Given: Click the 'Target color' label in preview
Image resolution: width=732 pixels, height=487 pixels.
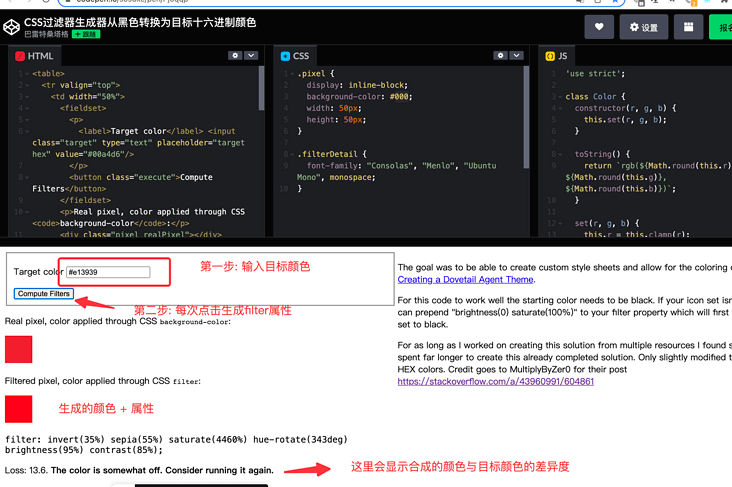Looking at the screenshot, I should [x=39, y=272].
